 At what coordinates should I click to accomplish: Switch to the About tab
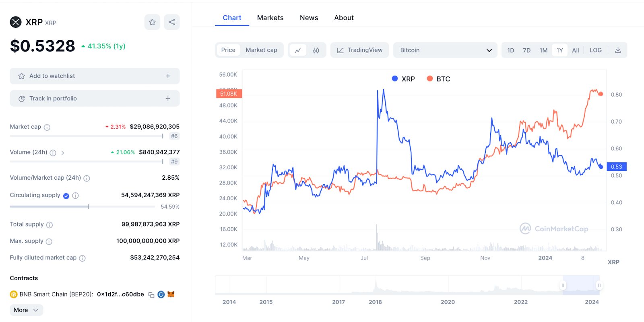(x=344, y=18)
